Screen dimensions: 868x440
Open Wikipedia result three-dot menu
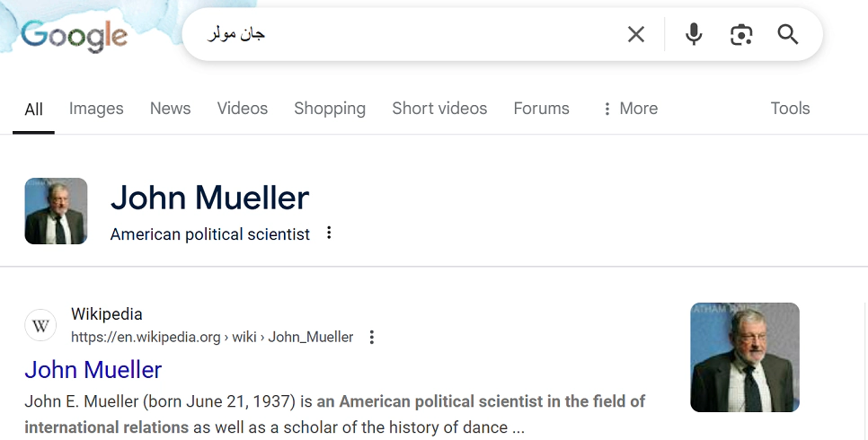tap(372, 338)
